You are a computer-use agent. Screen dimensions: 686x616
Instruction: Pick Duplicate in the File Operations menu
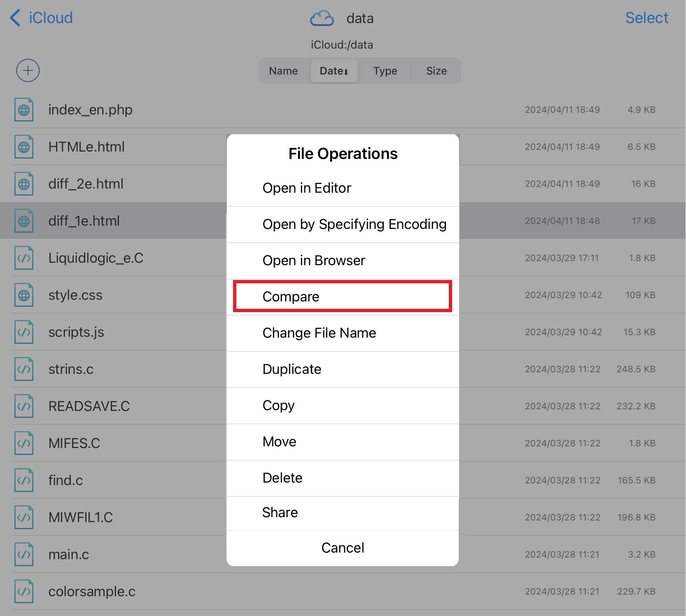[x=342, y=369]
